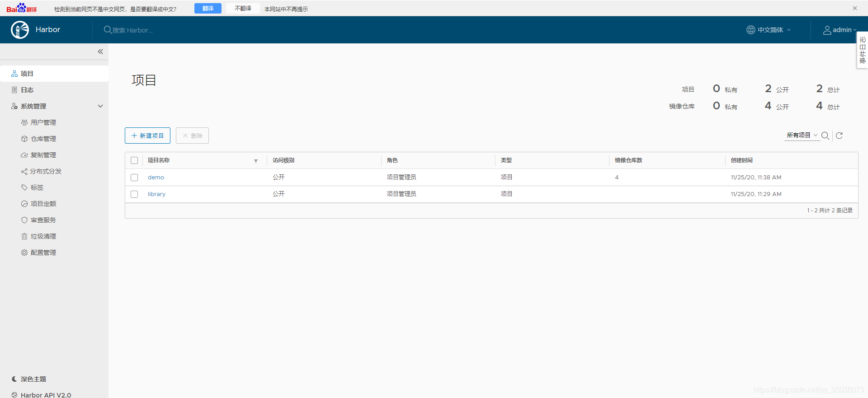This screenshot has height=398, width=868.
Task: Go to 分布式分发 page
Action: pyautogui.click(x=46, y=171)
